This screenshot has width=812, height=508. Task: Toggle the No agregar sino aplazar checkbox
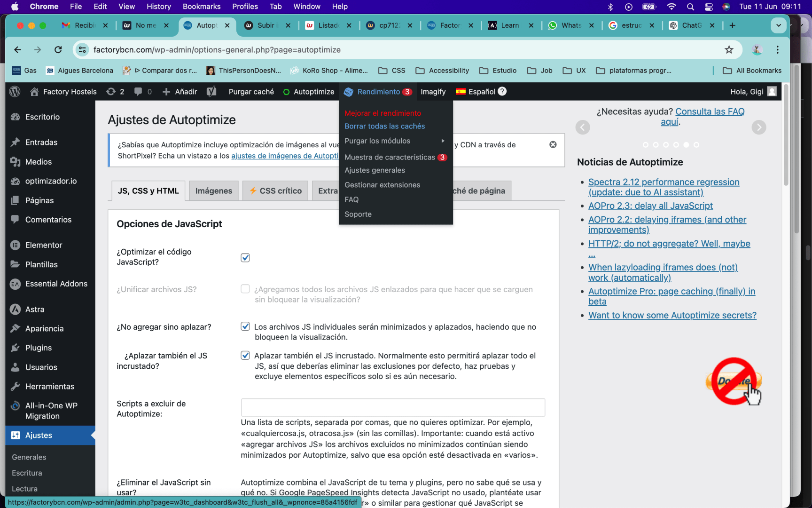[245, 326]
